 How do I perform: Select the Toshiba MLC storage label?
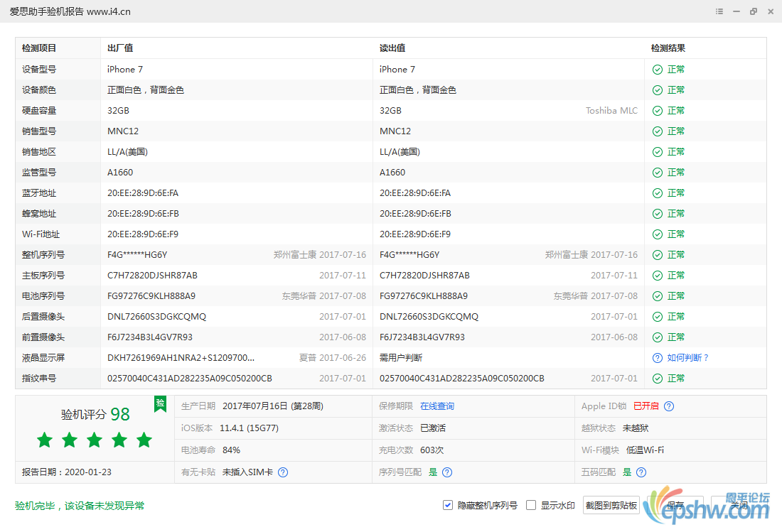pyautogui.click(x=611, y=111)
